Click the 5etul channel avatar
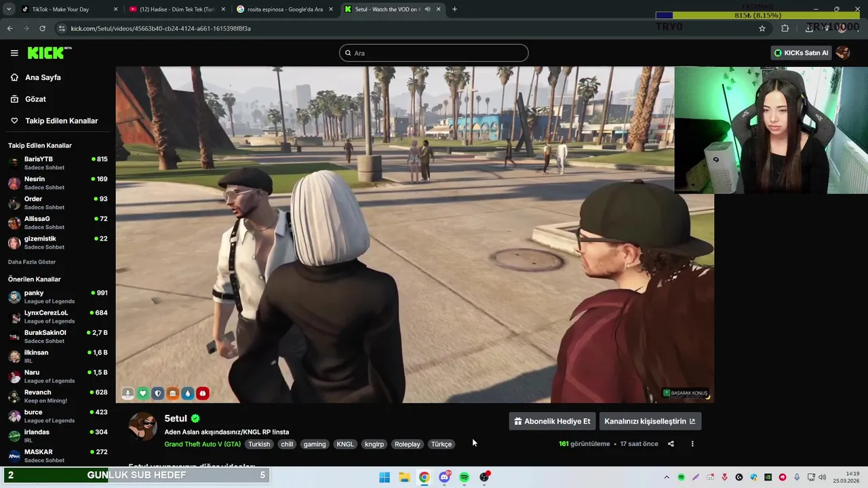 (x=143, y=426)
